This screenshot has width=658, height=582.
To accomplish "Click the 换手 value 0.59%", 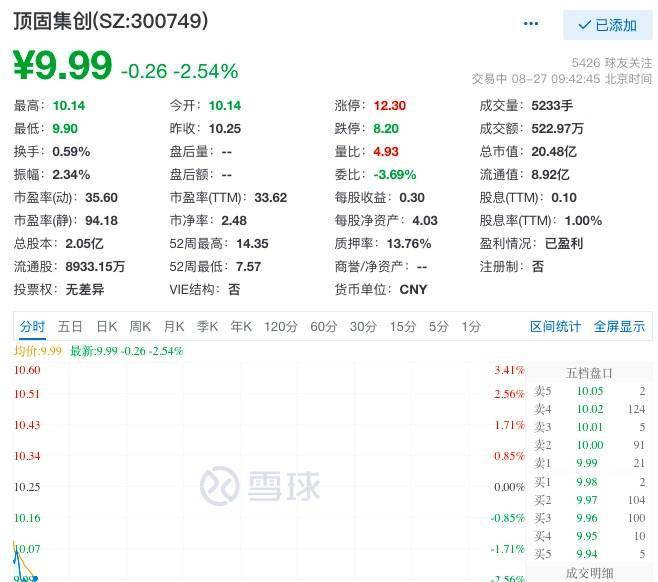I will pos(71,151).
